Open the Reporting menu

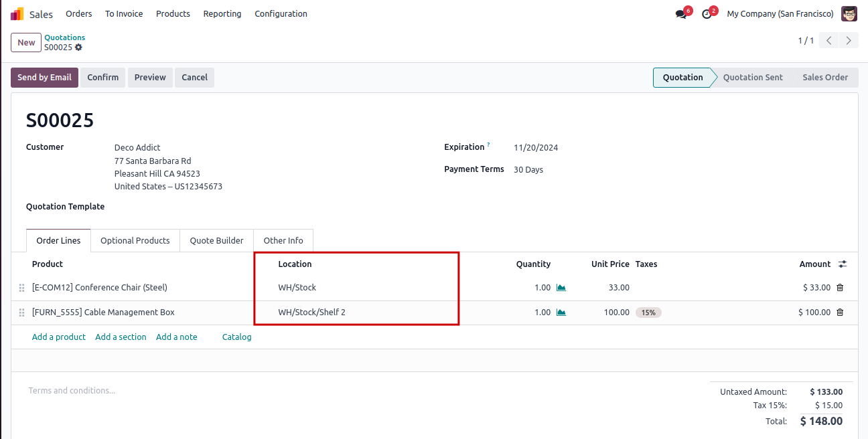coord(222,13)
